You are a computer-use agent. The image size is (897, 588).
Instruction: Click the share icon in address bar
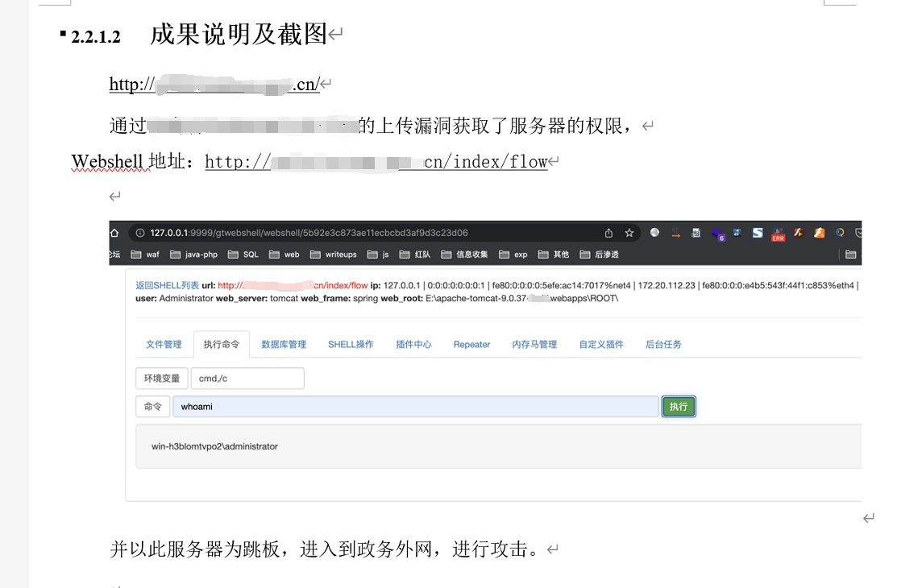tap(608, 233)
